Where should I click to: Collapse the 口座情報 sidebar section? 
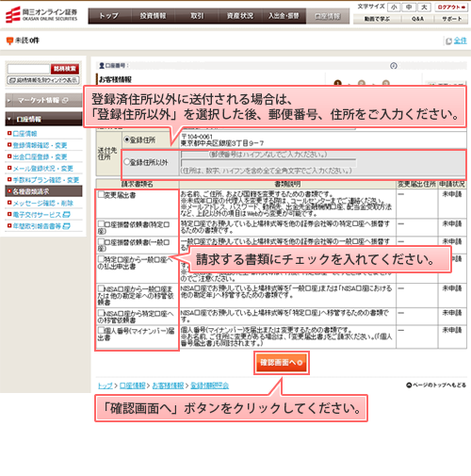(x=43, y=119)
